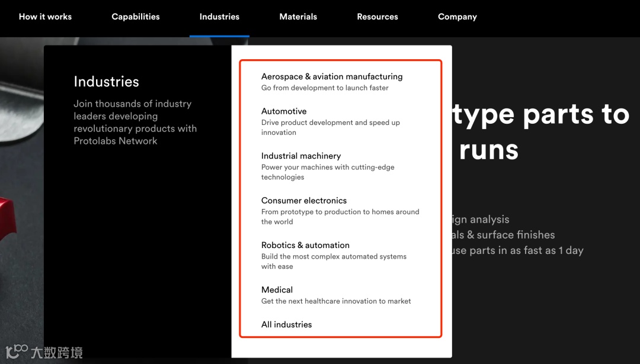Open the Resources menu

point(377,17)
